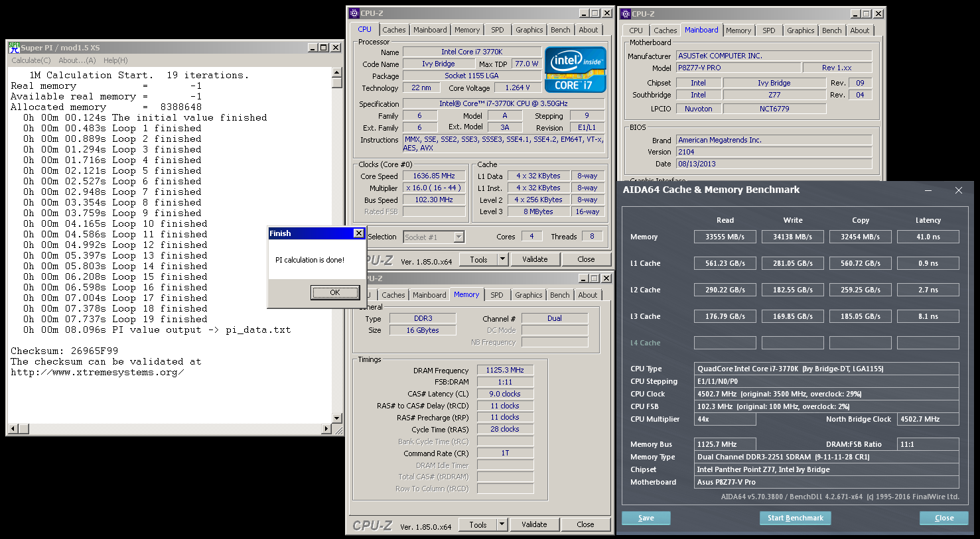The width and height of the screenshot is (980, 539).
Task: Open About tab in CPU-Z Mainboard window
Action: 860,30
